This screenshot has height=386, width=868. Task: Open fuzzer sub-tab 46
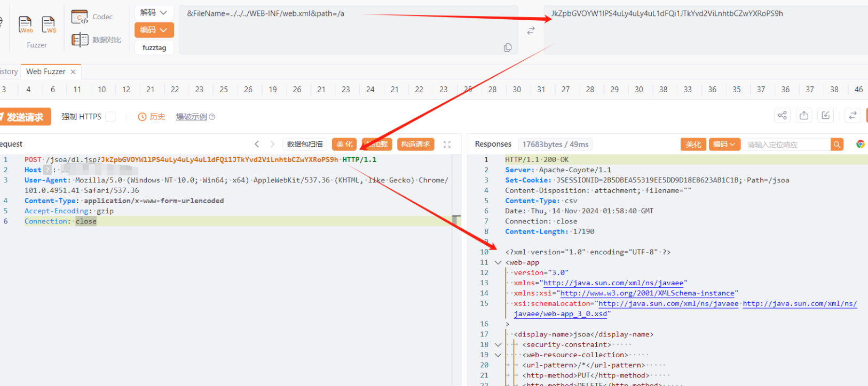coord(858,90)
